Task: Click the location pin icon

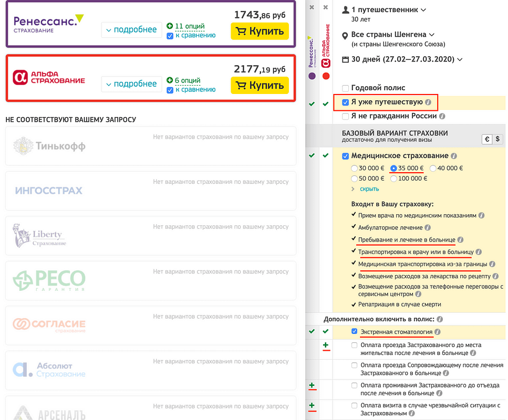Action: (345, 35)
